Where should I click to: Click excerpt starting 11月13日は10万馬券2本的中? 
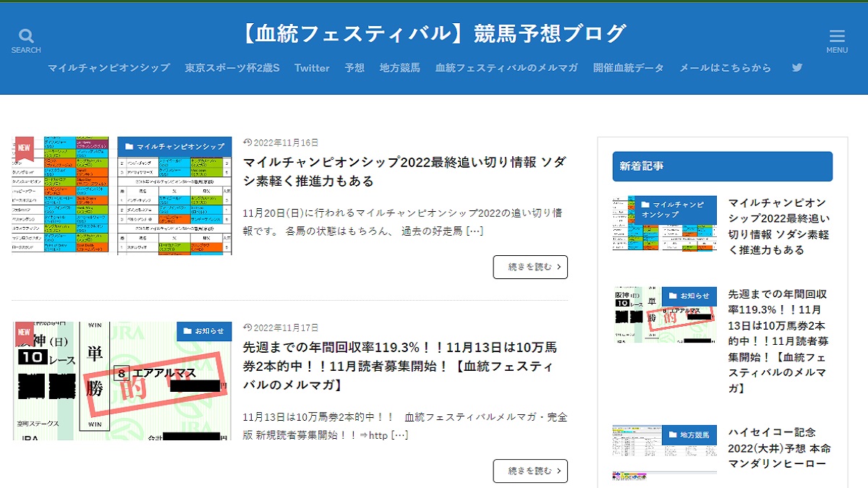tap(405, 426)
